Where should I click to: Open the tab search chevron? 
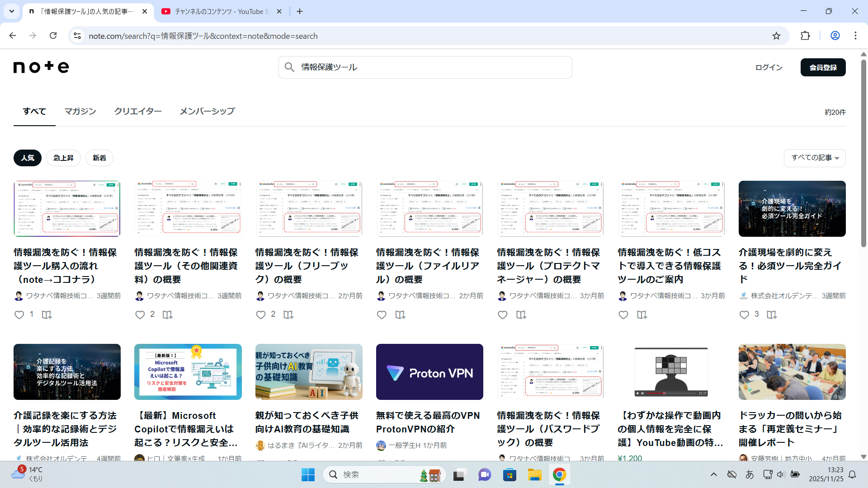click(x=12, y=11)
